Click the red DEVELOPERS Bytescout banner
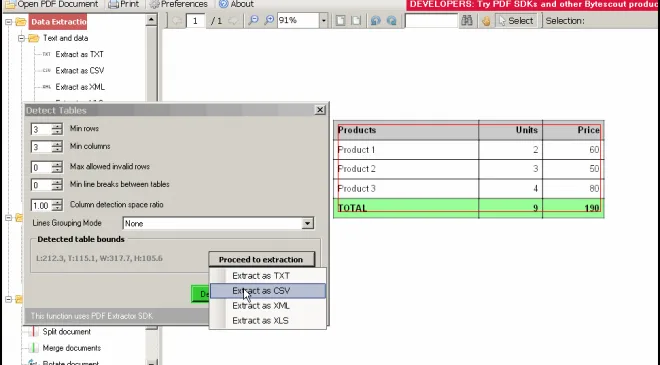 pos(533,5)
